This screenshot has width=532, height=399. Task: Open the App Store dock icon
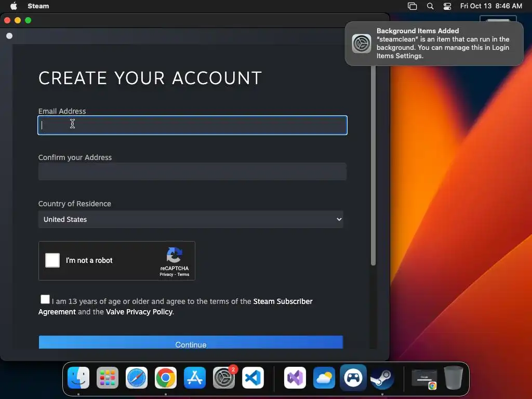tap(195, 378)
